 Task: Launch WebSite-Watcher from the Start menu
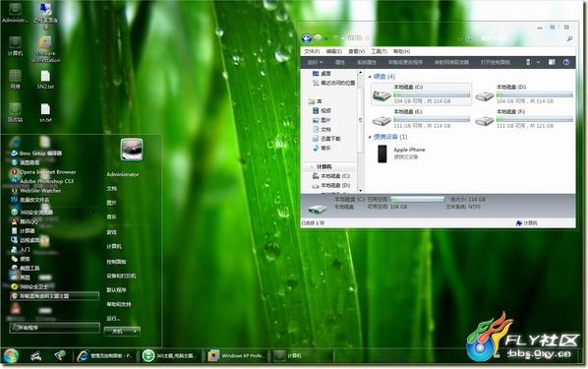tap(36, 191)
